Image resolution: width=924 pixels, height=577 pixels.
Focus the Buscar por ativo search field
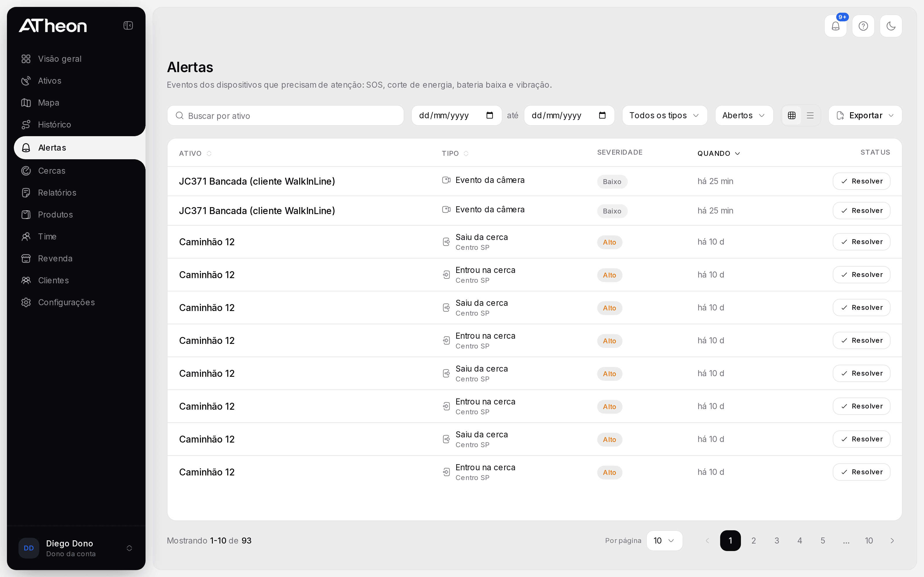coord(286,115)
